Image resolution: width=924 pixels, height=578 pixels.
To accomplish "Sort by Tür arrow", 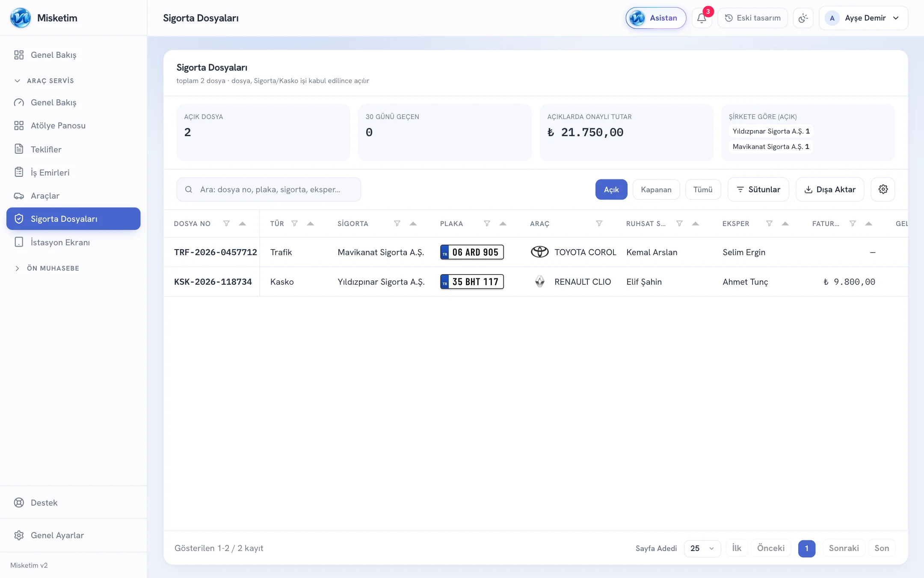I will tap(311, 223).
